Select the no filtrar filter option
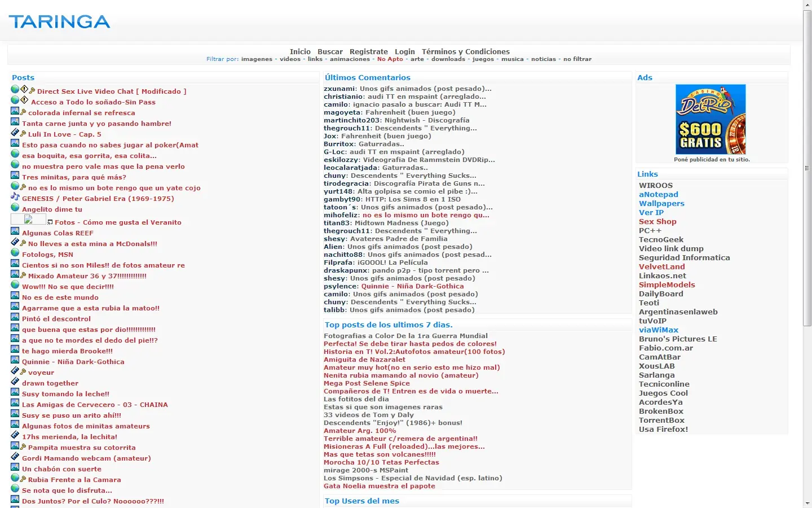This screenshot has height=508, width=812. coord(577,59)
